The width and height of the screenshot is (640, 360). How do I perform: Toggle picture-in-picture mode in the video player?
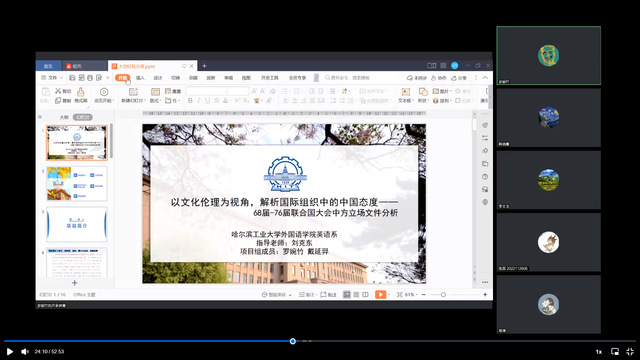(615, 351)
